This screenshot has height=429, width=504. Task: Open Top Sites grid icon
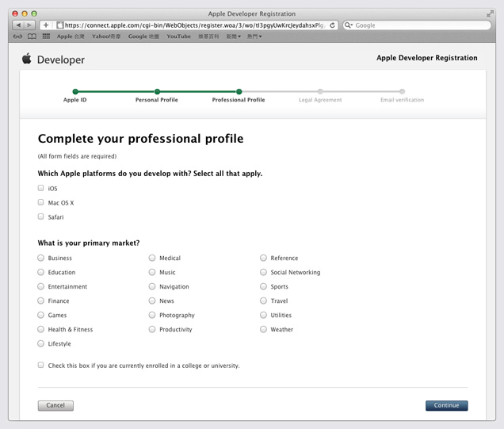point(46,36)
